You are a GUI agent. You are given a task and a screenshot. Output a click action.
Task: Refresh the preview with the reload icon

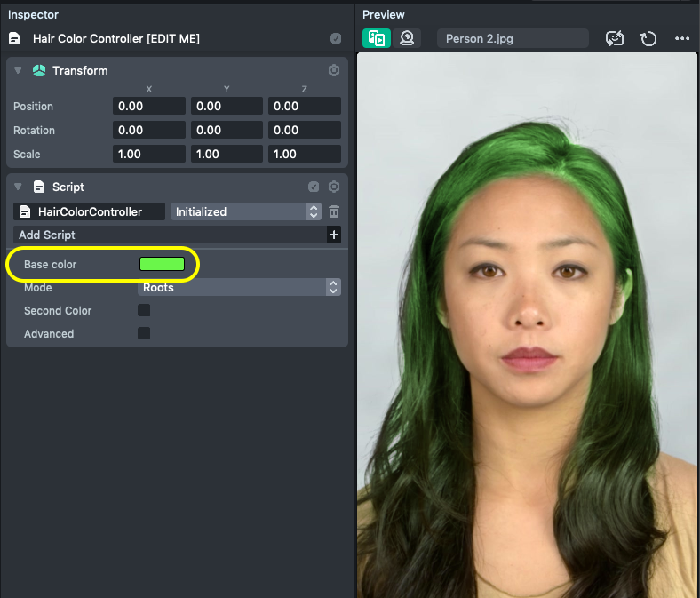648,38
